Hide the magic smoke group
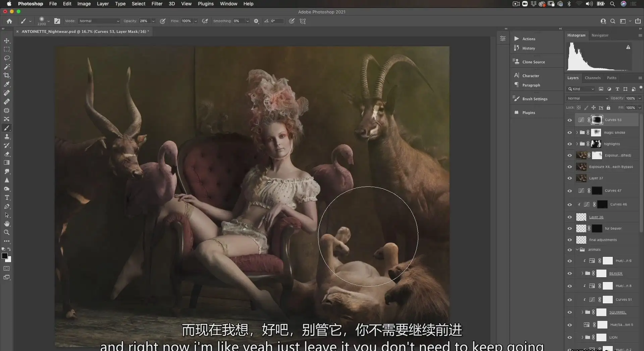Image resolution: width=644 pixels, height=351 pixels. click(x=570, y=133)
